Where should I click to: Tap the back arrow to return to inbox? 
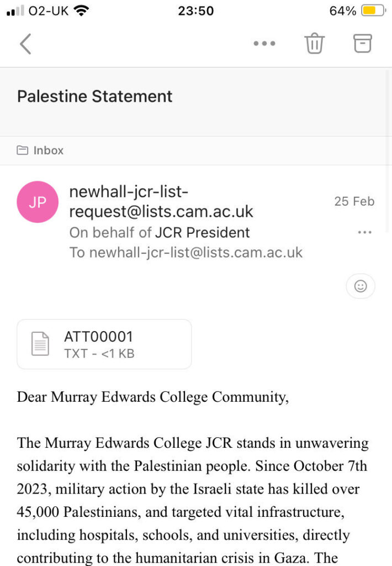25,44
